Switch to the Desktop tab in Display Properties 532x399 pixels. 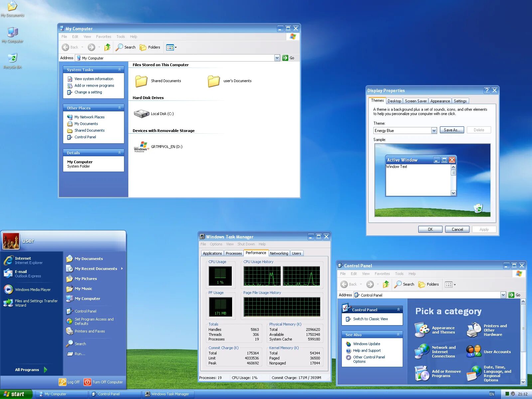[x=394, y=101]
